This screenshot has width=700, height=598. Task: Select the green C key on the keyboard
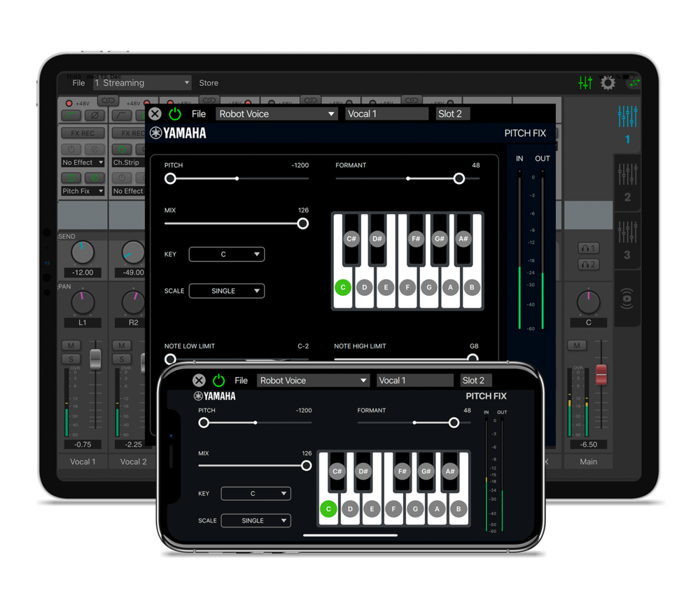pos(342,287)
